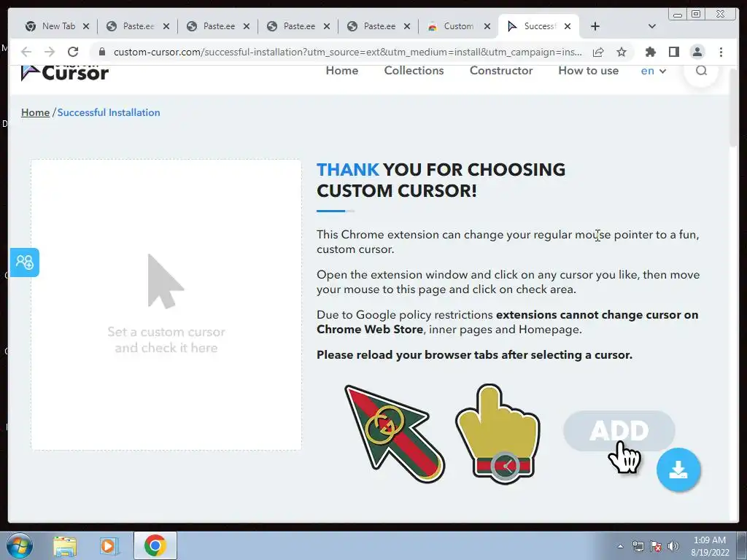
Task: Toggle the Chrome side panel icon
Action: pyautogui.click(x=673, y=52)
